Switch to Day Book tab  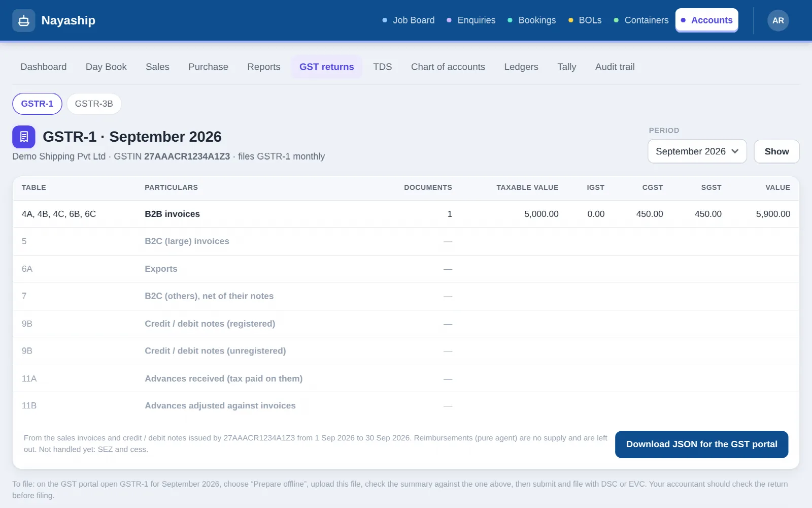[x=106, y=67]
